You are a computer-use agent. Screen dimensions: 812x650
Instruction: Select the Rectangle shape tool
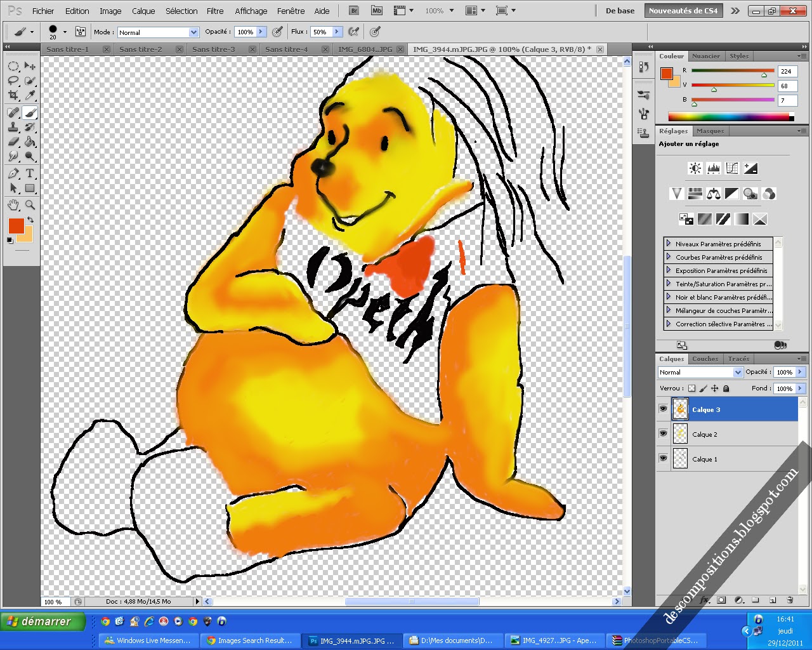(30, 188)
